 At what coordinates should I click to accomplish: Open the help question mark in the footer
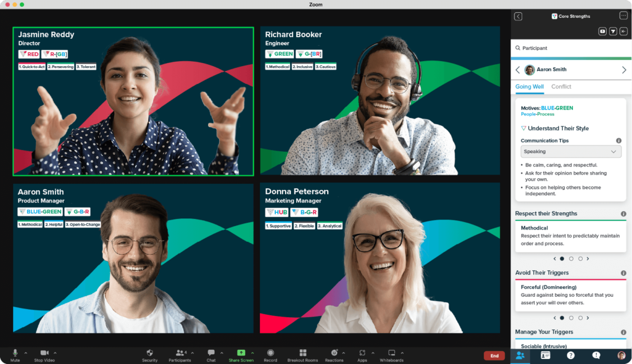click(571, 355)
